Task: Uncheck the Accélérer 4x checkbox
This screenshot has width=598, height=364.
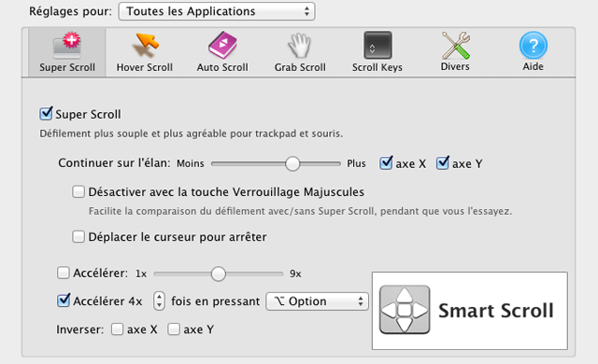Action: [x=64, y=301]
